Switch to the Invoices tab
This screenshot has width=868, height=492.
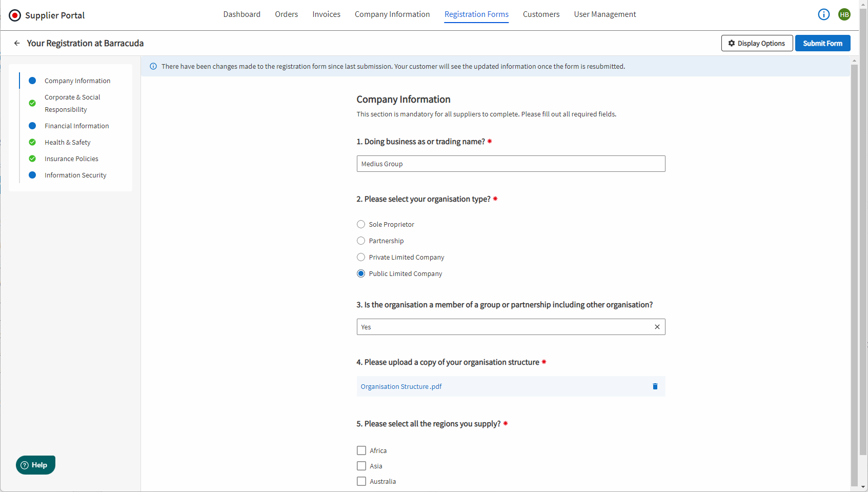(x=326, y=14)
